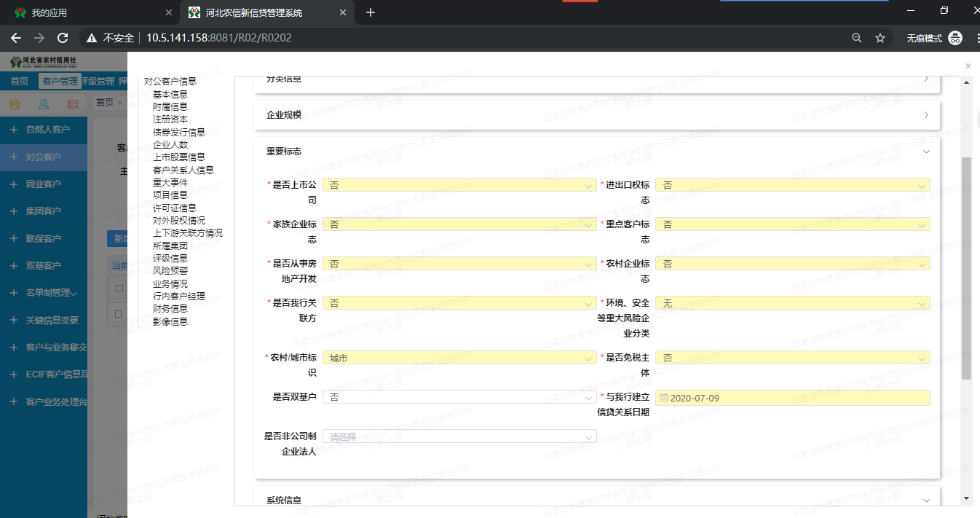Select the yellow document icon in the toolbar
The image size is (980, 518).
pos(15,104)
